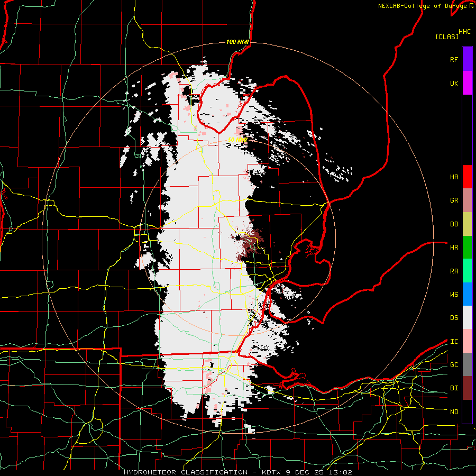Click the 'BD' legend label
The width and height of the screenshot is (476, 476).
point(454,224)
